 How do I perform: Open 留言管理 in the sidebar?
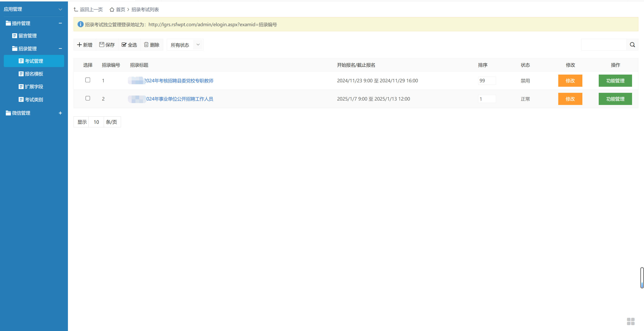point(27,36)
